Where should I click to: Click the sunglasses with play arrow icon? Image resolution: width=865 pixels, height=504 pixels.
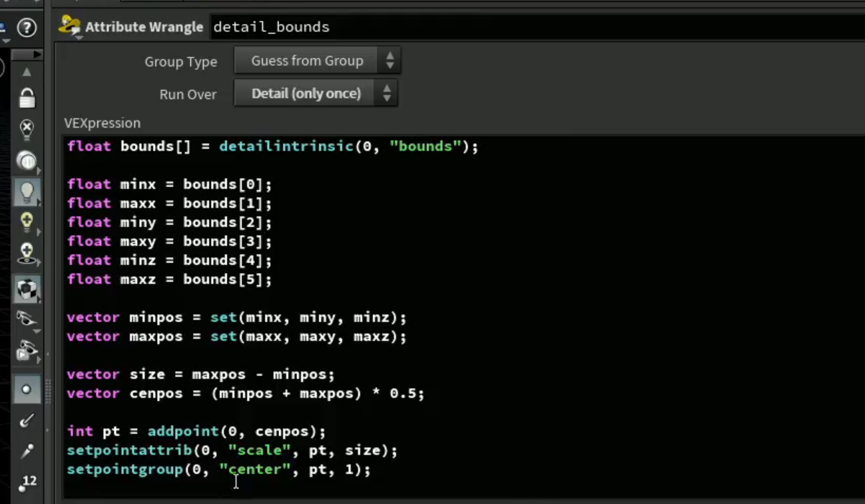tap(27, 351)
